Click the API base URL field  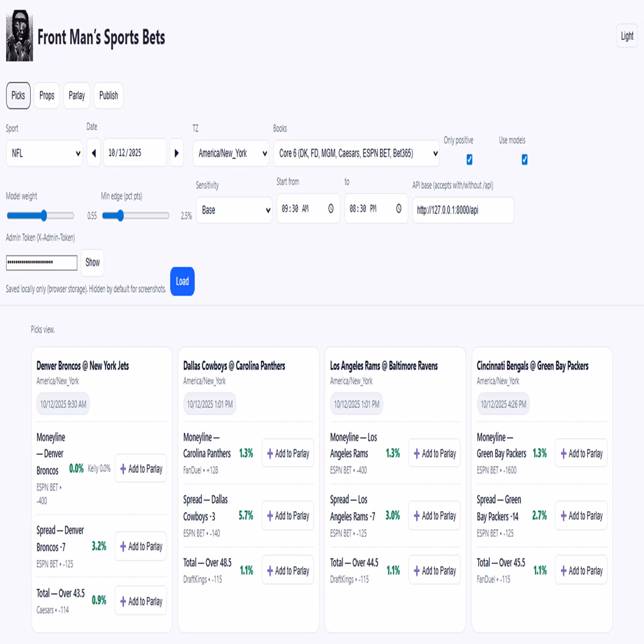click(463, 210)
